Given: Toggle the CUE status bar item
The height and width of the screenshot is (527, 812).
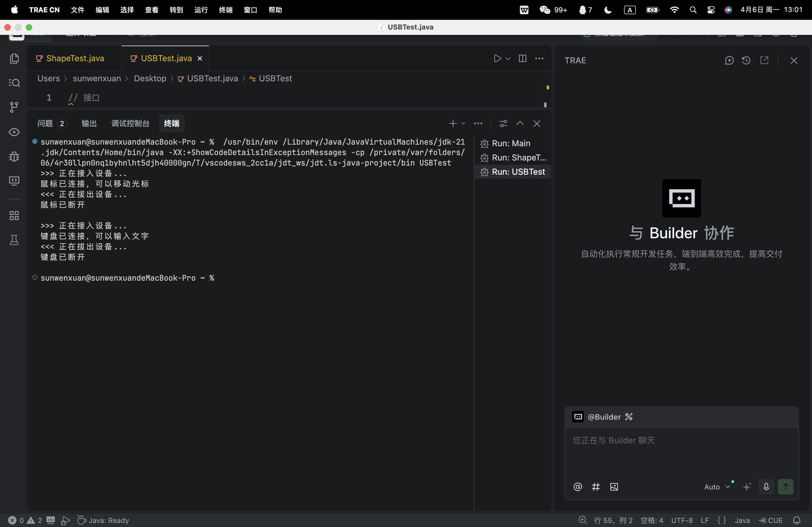Looking at the screenshot, I should 771,520.
